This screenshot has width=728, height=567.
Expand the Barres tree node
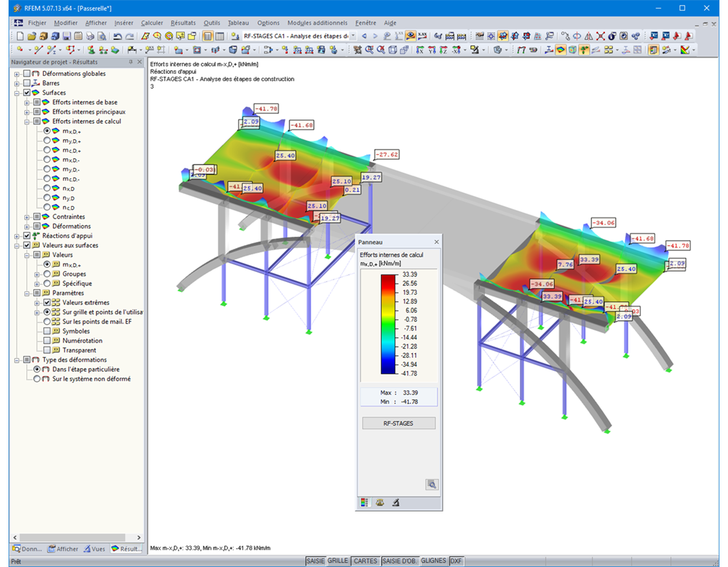17,84
